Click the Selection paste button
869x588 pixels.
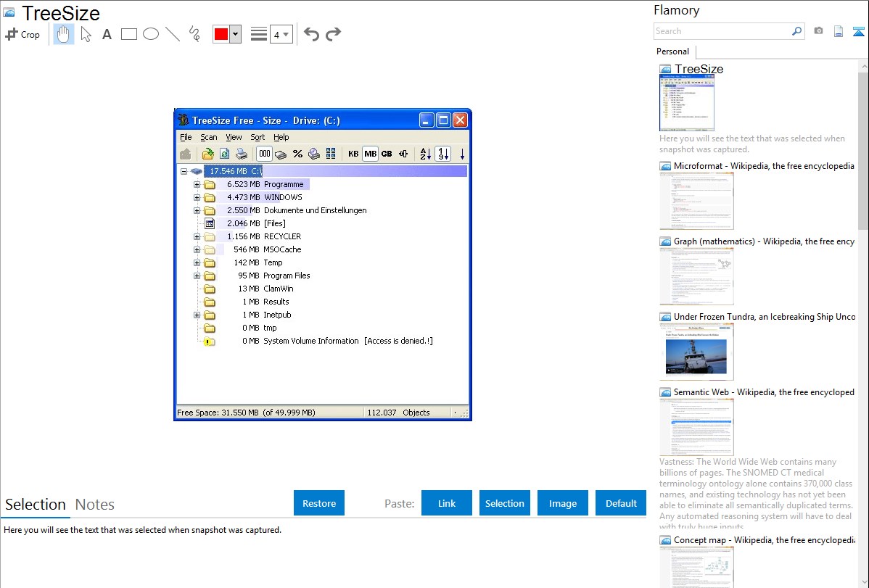pos(504,503)
